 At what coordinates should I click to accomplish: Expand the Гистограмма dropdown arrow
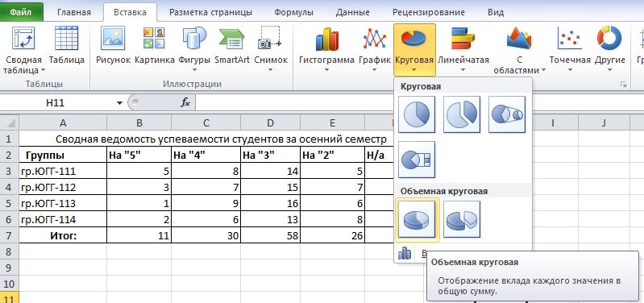[x=327, y=70]
